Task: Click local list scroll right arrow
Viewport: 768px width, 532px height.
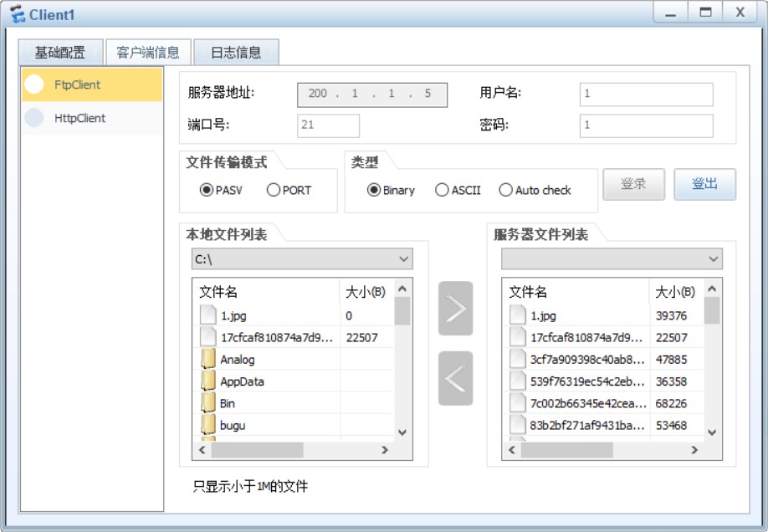Action: point(385,450)
